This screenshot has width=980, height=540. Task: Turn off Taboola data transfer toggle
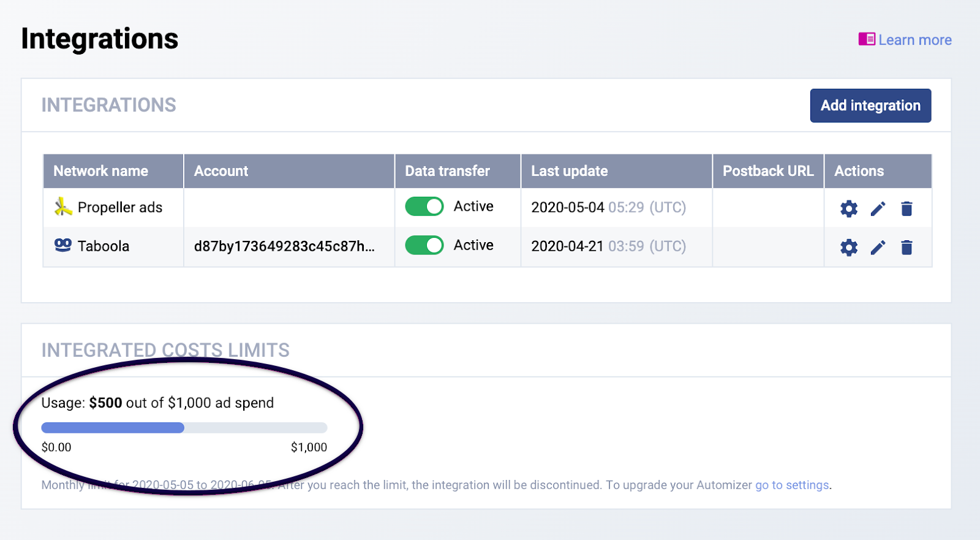click(424, 245)
